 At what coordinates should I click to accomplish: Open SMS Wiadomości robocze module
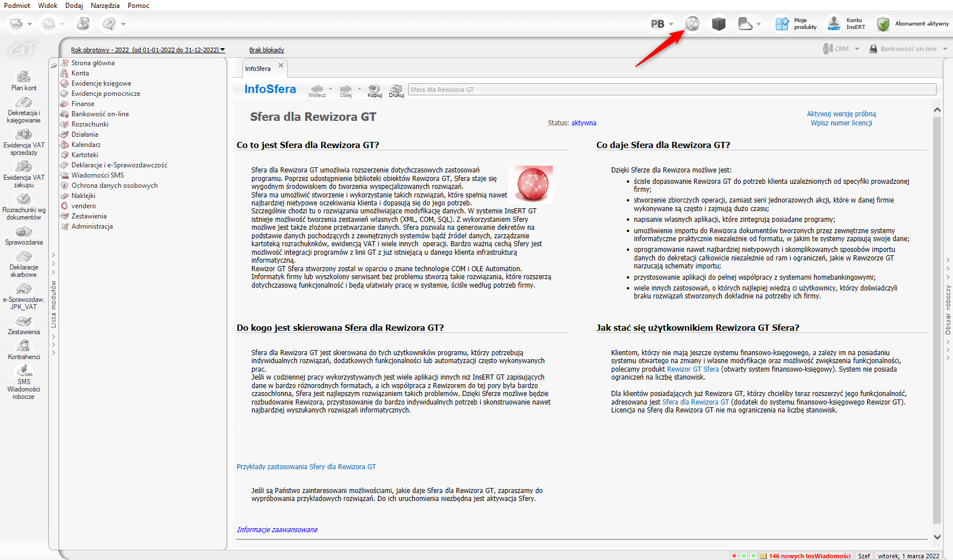(24, 382)
